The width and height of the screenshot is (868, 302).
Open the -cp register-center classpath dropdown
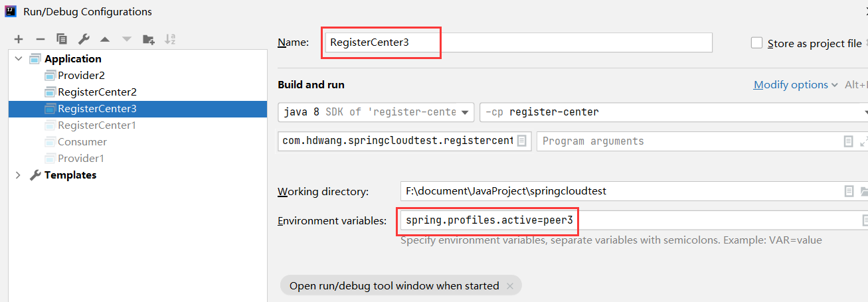(x=671, y=112)
